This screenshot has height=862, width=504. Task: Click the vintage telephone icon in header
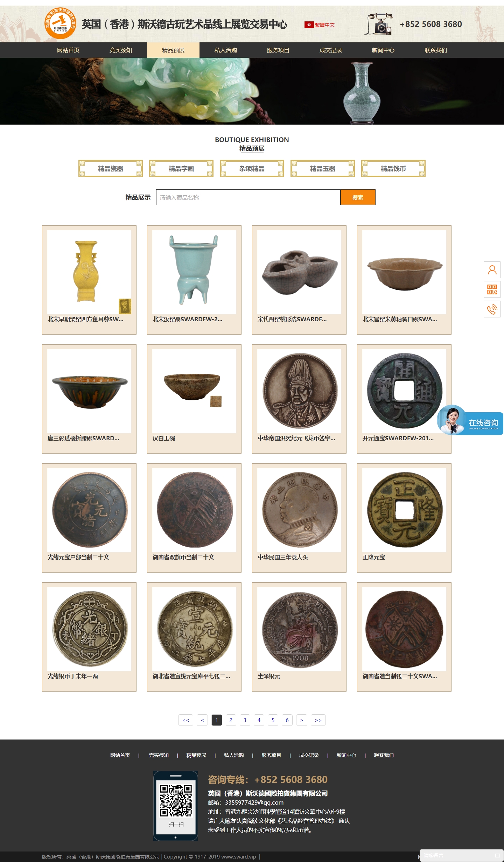(379, 24)
